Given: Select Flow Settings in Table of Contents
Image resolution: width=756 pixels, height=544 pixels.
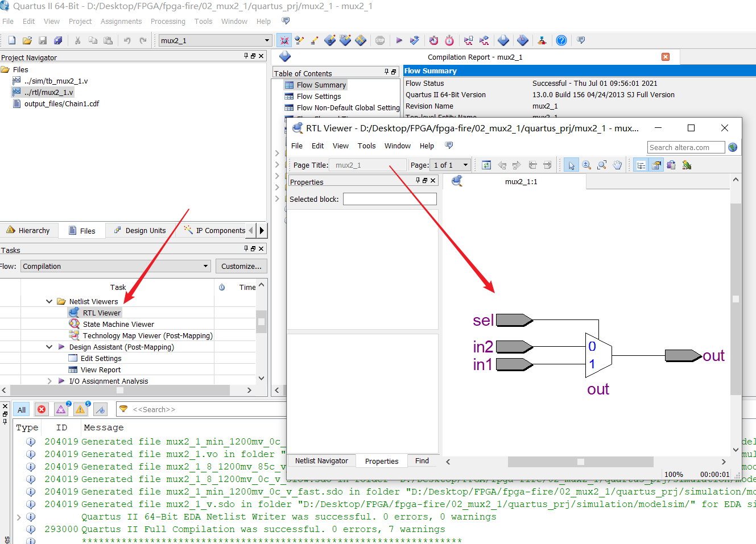Looking at the screenshot, I should click(x=319, y=96).
